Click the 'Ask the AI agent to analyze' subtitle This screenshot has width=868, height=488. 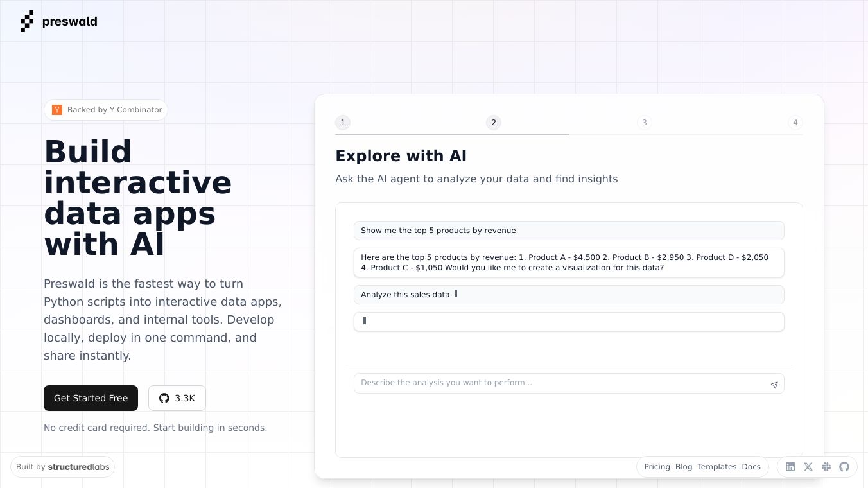click(x=476, y=179)
